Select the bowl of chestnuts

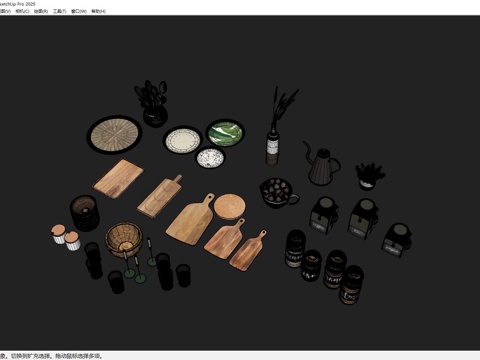pyautogui.click(x=279, y=193)
